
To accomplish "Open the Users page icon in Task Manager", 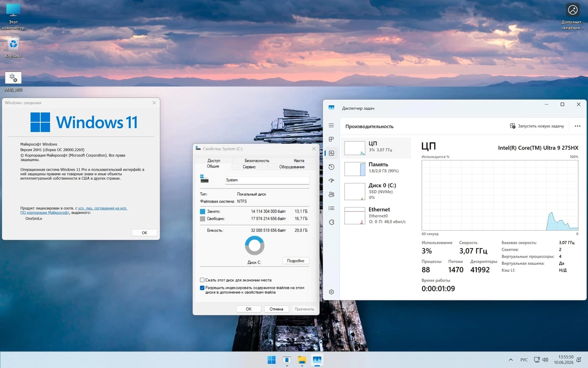I will tap(331, 194).
